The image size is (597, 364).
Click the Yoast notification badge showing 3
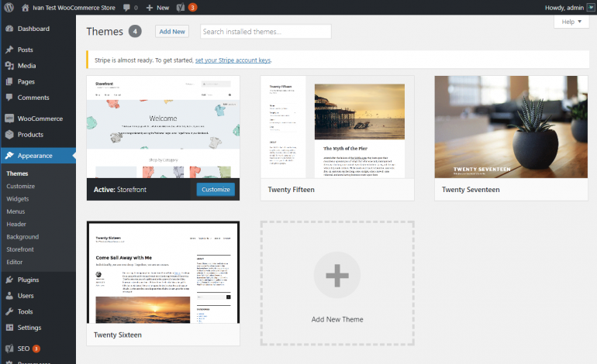192,7
